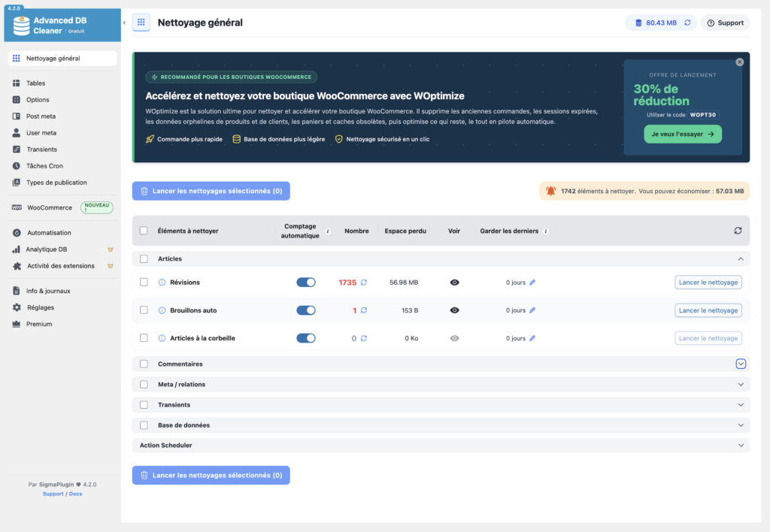Refresh the Brouillons auto count
The width and height of the screenshot is (770, 532).
click(364, 310)
